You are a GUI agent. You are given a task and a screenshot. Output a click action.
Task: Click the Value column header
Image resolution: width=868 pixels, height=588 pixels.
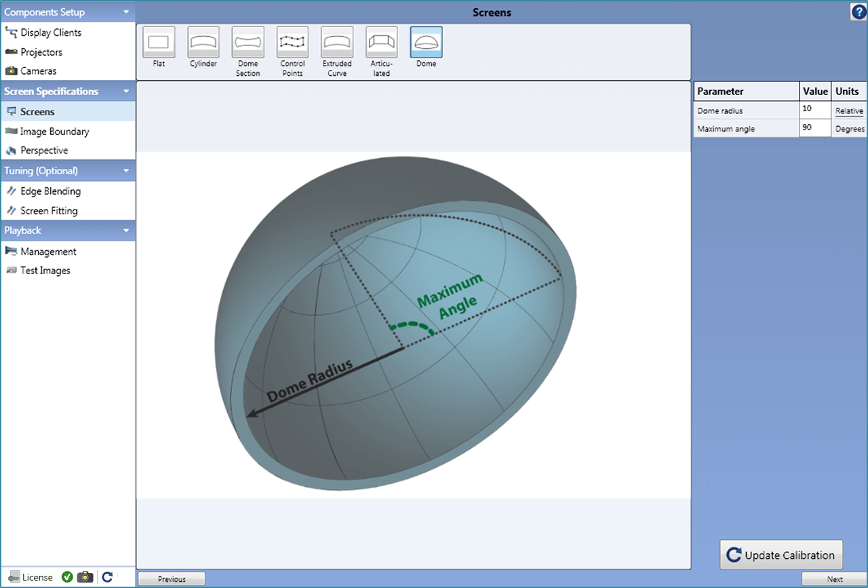point(816,92)
